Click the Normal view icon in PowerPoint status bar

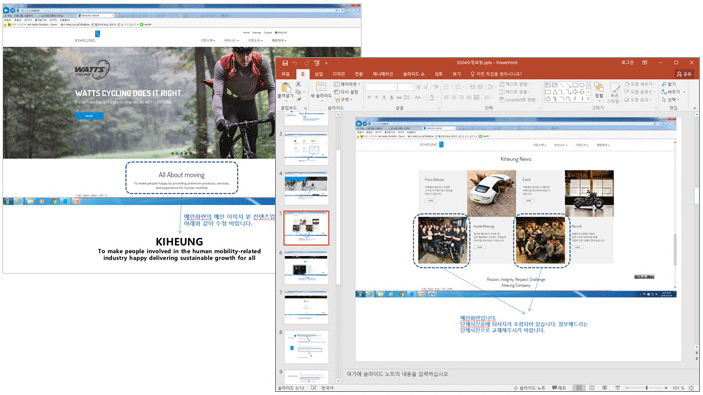pyautogui.click(x=579, y=387)
